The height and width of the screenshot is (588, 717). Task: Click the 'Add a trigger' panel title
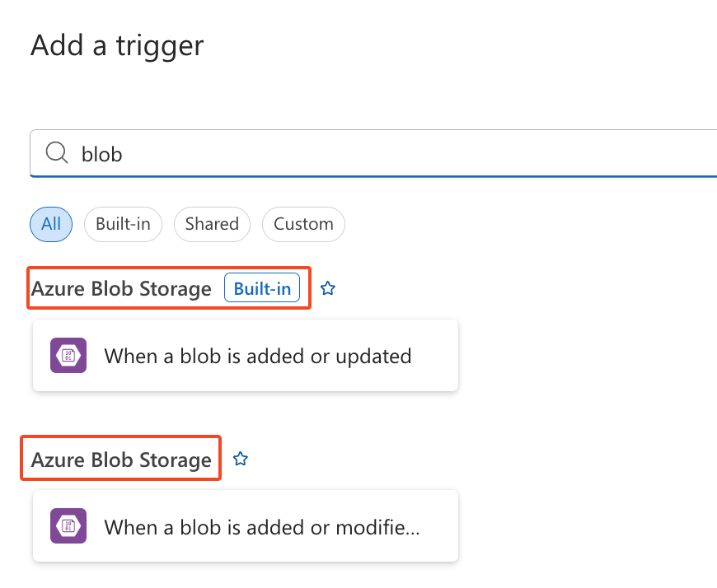117,45
